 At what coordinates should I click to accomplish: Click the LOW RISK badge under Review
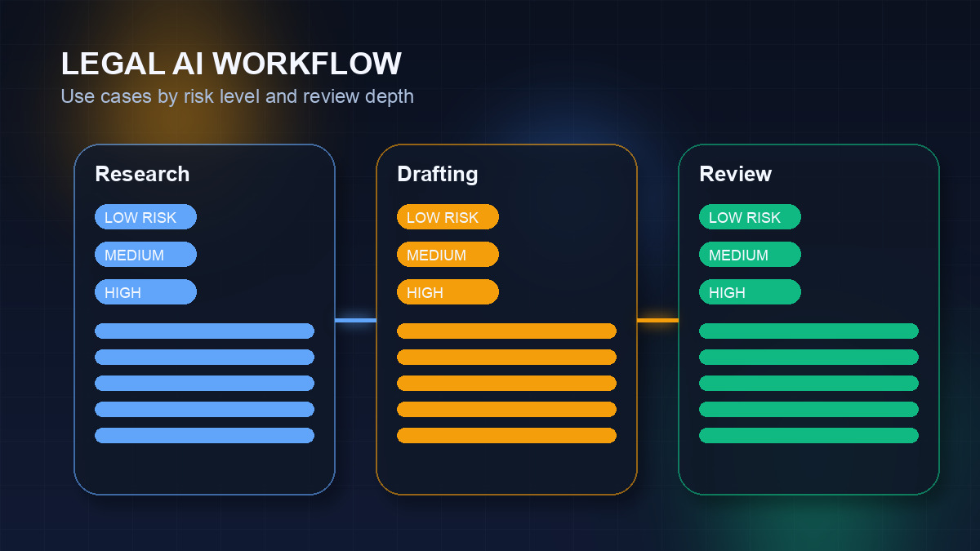tap(750, 217)
